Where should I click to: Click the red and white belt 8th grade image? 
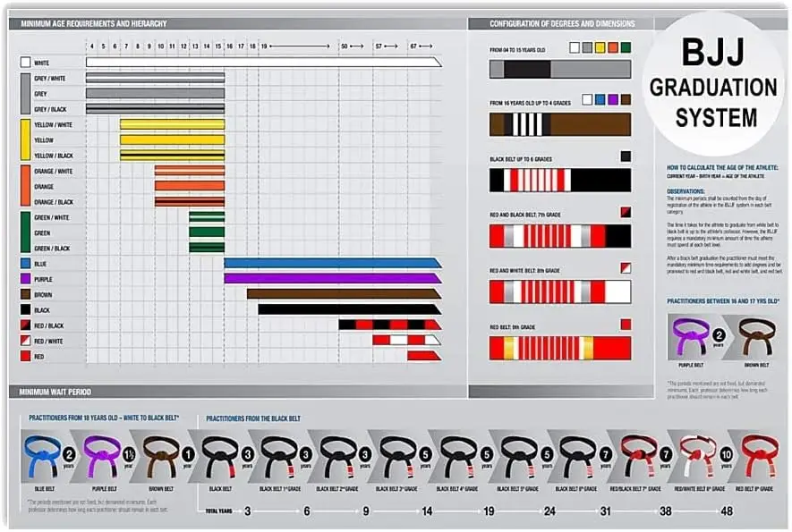[x=560, y=291]
